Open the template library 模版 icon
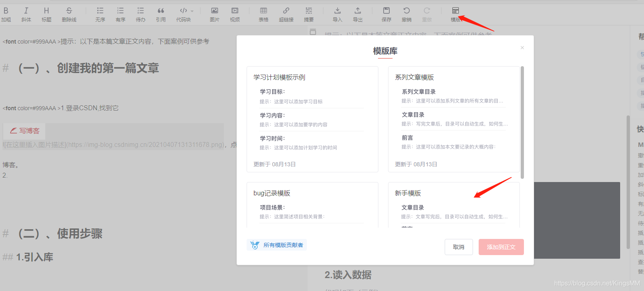Screen dimensions: 644x291 point(456,14)
